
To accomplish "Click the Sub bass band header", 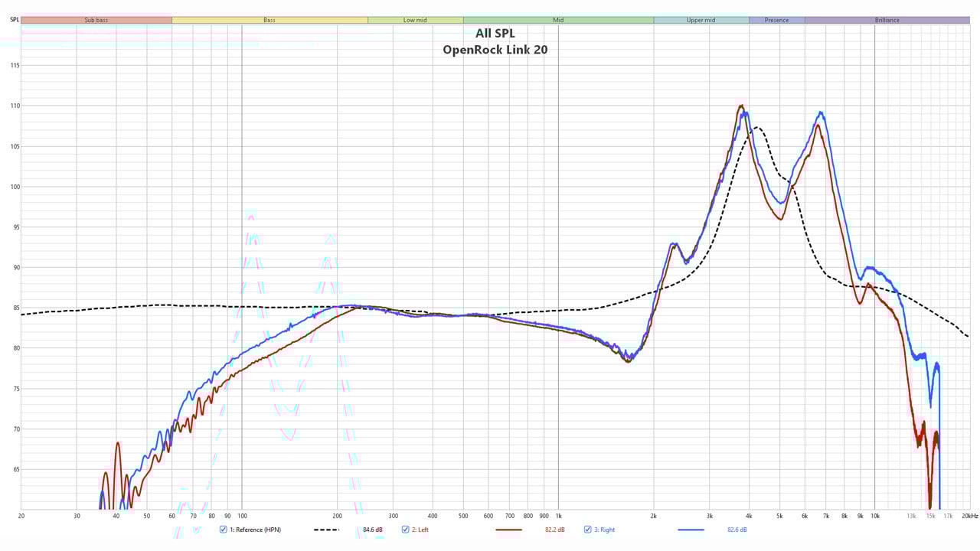I will point(96,20).
